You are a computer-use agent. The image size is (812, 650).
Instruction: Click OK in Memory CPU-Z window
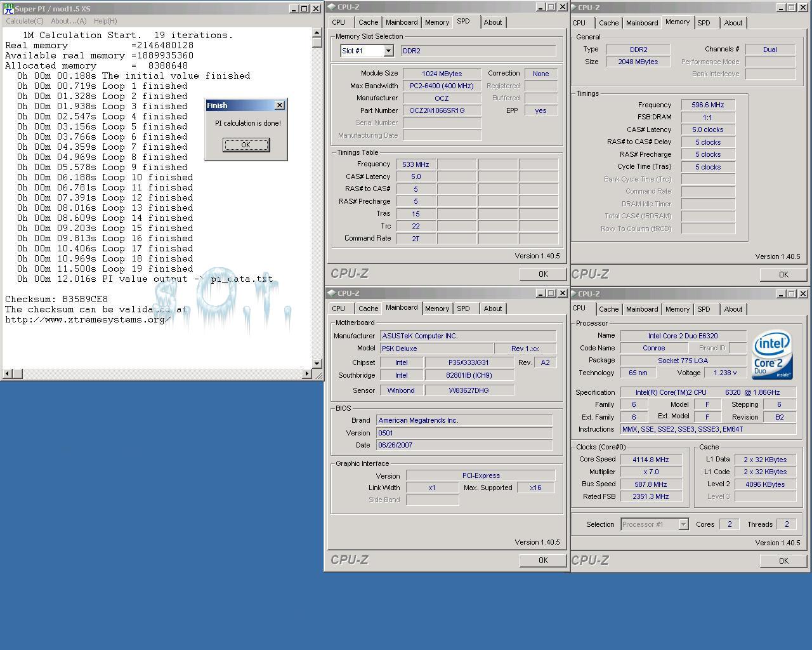pos(783,274)
